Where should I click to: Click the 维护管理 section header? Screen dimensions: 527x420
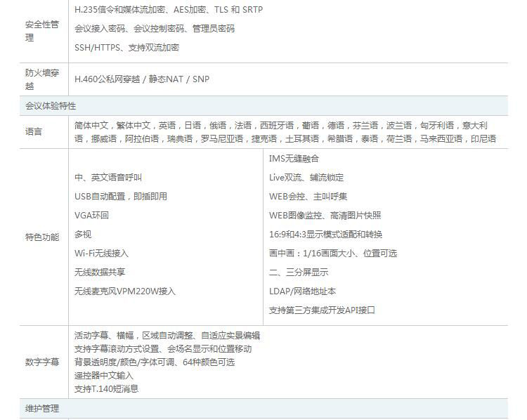[x=42, y=409]
